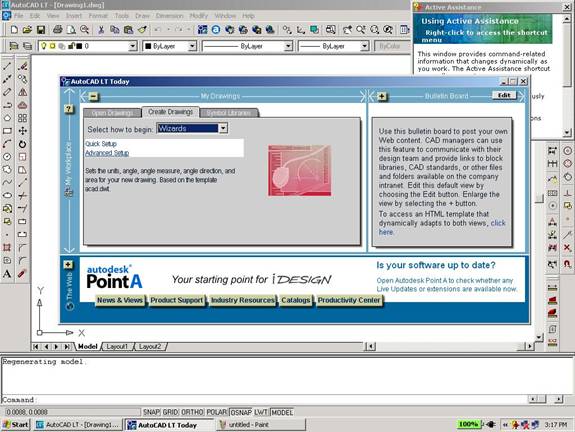
Task: Select the Rotate modify tool
Action: [22, 144]
